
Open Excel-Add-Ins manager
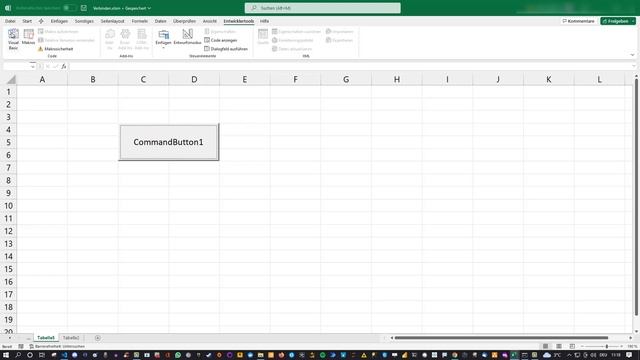click(x=125, y=39)
